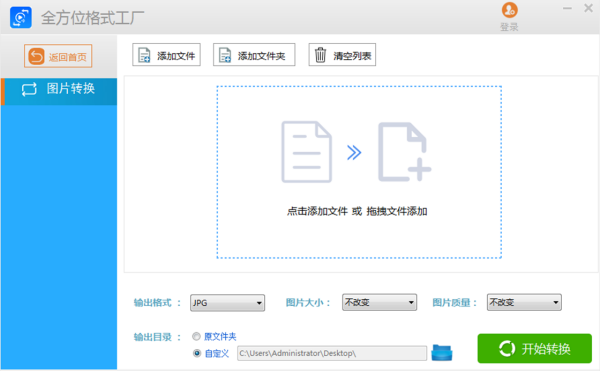The image size is (600, 371).
Task: Click the 清空列表 trash button
Action: point(342,55)
